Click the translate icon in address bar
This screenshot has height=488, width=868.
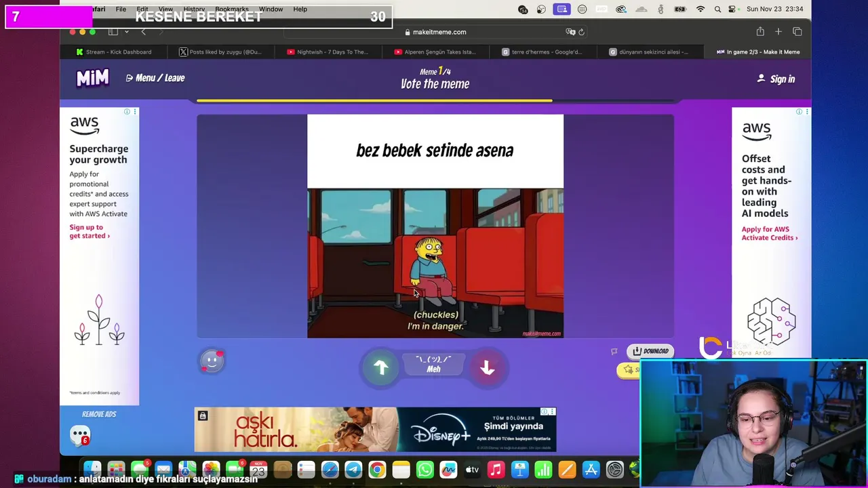point(570,32)
